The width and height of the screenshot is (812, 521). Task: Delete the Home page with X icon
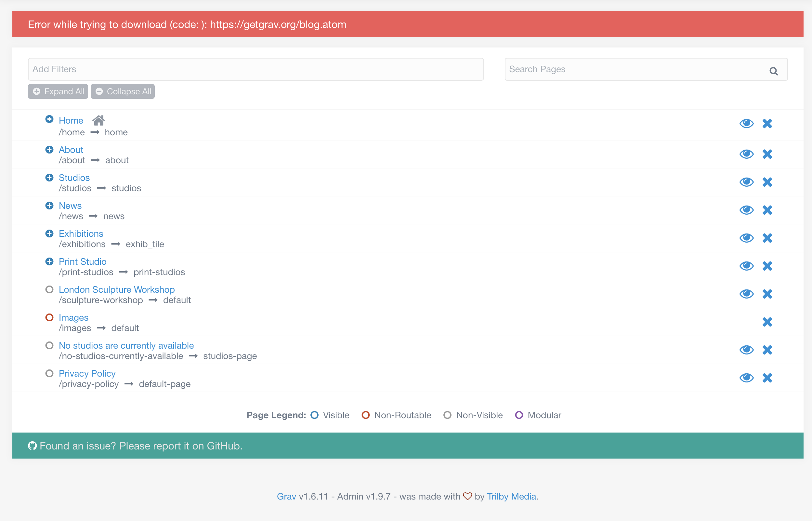[x=767, y=124]
